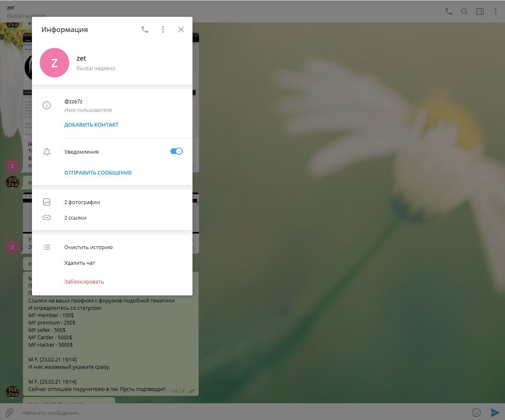Click the 'MF member - 150$' message line
505x420 pixels.
[x=51, y=315]
